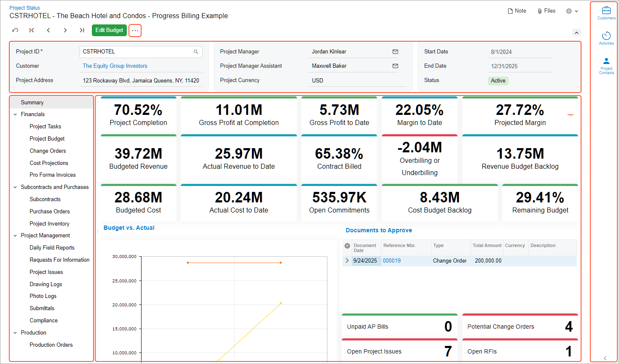Viewport: 619px width, 364px height.
Task: Open grid settings gear in Documents to Approve
Action: click(x=347, y=245)
